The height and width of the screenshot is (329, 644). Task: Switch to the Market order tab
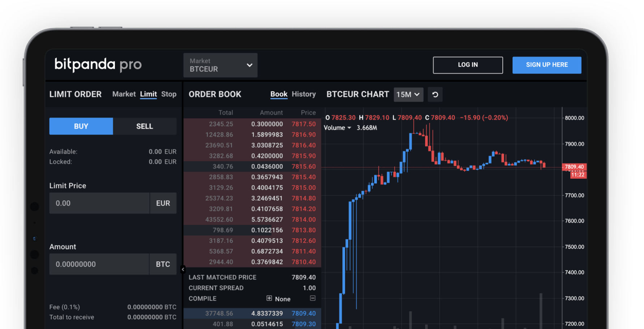pyautogui.click(x=124, y=94)
